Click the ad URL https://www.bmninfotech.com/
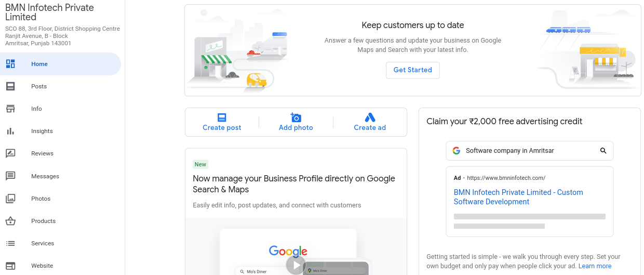The width and height of the screenshot is (644, 275). tap(506, 178)
